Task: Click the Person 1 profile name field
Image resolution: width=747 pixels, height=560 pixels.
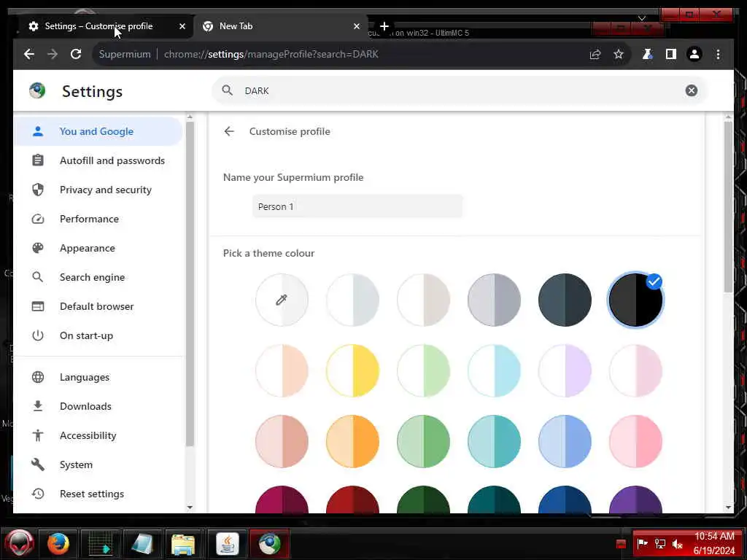Action: click(x=357, y=206)
